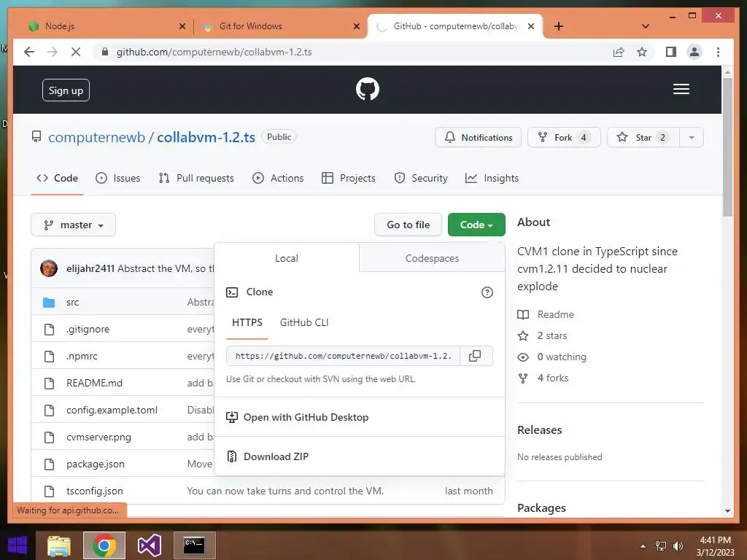Click the clone help question mark icon
Image resolution: width=747 pixels, height=560 pixels.
point(487,292)
